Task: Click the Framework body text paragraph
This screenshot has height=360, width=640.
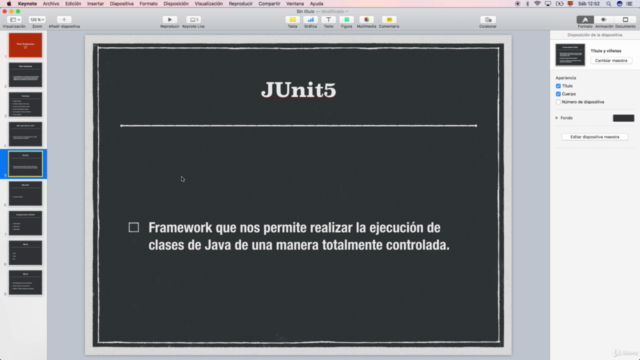Action: point(299,236)
